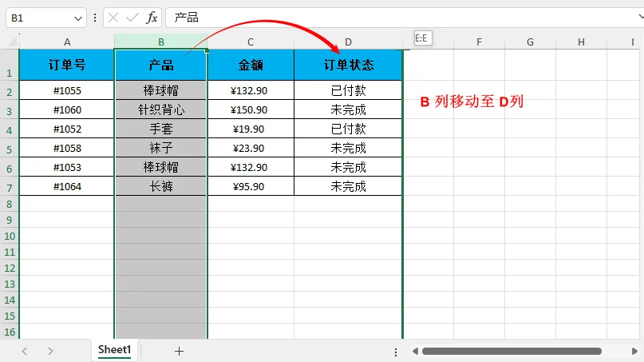This screenshot has height=362, width=644.
Task: Click the 金额 header cell
Action: click(251, 65)
